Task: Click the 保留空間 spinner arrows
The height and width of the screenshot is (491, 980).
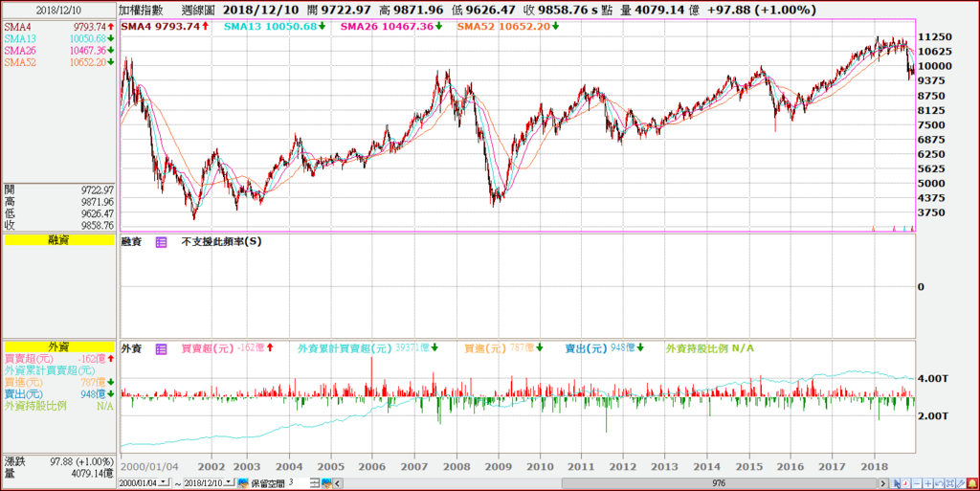Action: (314, 483)
